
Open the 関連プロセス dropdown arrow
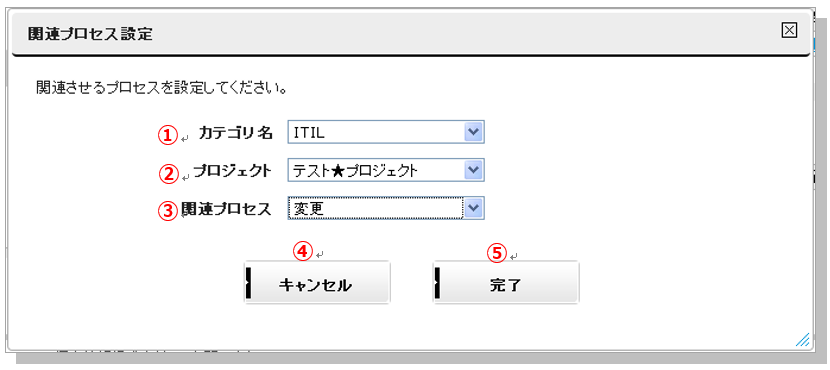point(473,209)
